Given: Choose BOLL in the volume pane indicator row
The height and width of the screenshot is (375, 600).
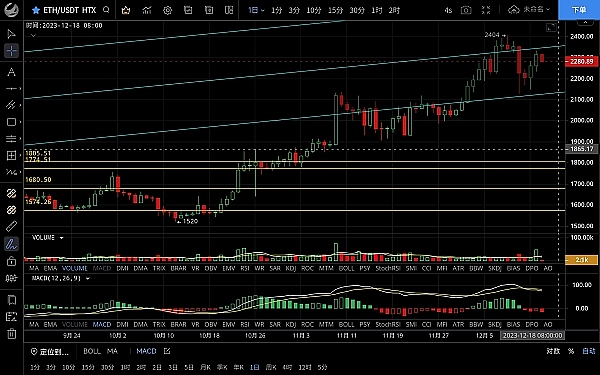Looking at the screenshot, I should coord(346,269).
